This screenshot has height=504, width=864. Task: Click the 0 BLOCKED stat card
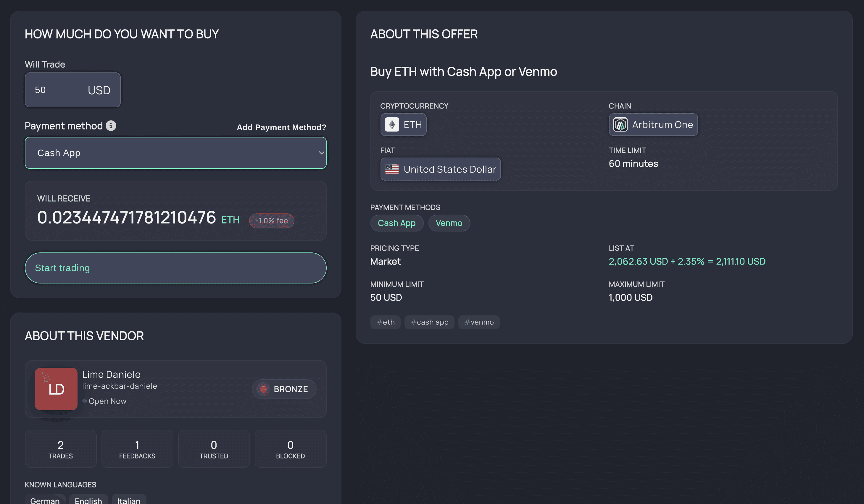[x=290, y=449]
